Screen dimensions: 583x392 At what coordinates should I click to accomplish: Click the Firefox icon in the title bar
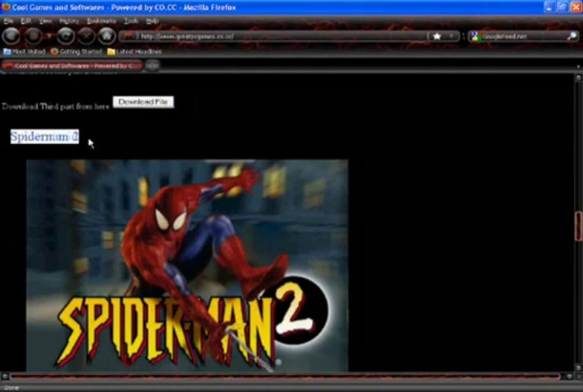5,7
